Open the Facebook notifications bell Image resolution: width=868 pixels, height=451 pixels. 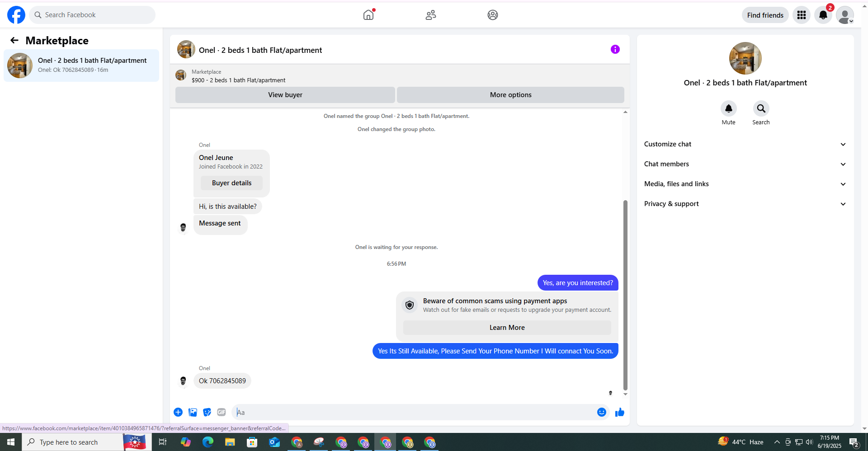(823, 15)
